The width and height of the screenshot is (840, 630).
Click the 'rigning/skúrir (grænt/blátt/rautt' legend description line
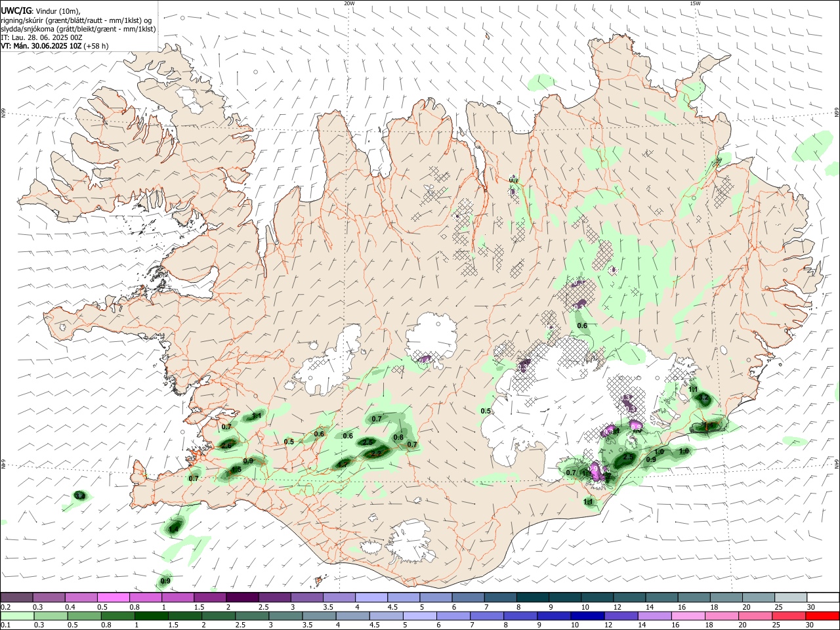coord(76,20)
